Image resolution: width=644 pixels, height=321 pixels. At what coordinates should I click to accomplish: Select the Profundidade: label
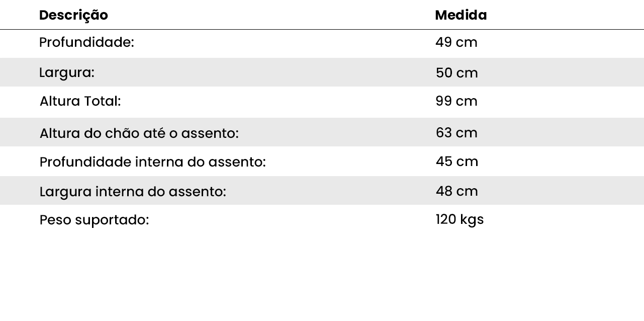(x=86, y=43)
